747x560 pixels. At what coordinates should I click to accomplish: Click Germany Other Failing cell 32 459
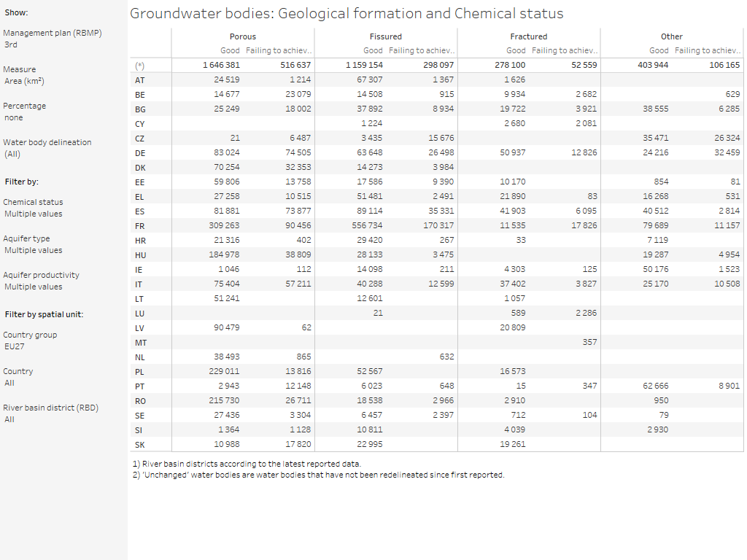[x=727, y=153]
